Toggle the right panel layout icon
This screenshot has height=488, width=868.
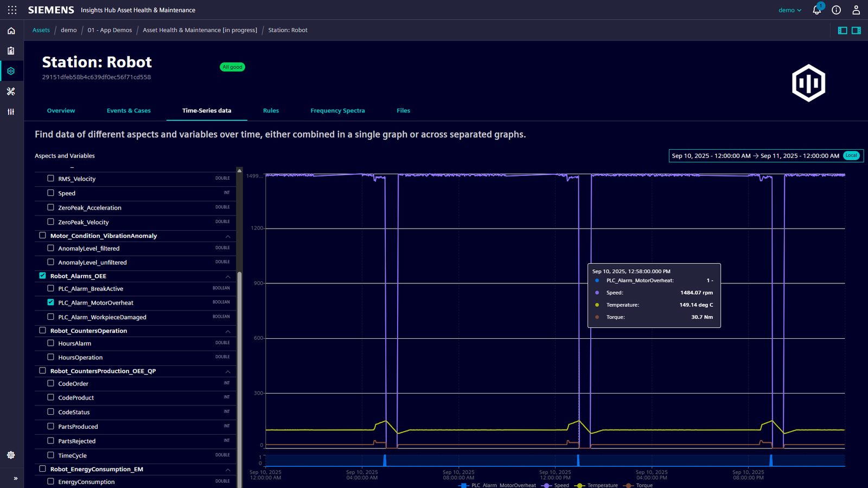[856, 30]
